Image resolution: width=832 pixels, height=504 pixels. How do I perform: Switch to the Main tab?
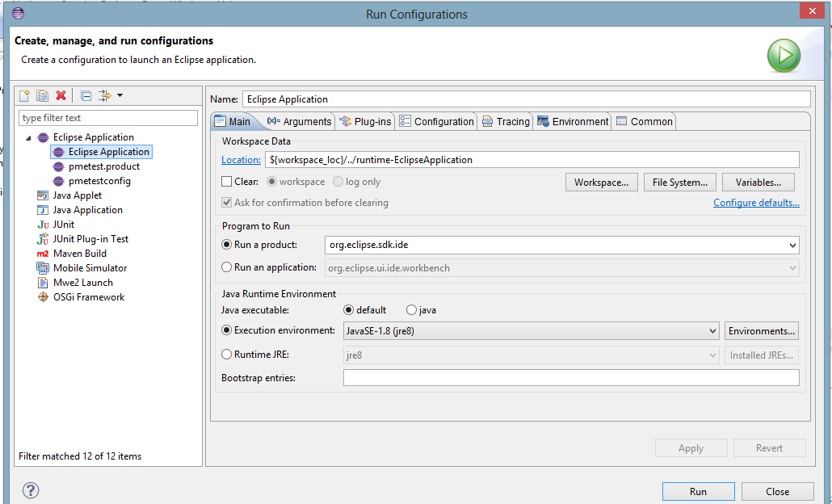coord(233,121)
